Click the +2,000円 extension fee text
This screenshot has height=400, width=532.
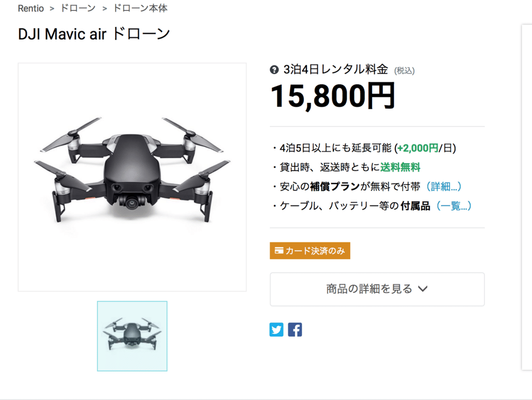[x=418, y=148]
